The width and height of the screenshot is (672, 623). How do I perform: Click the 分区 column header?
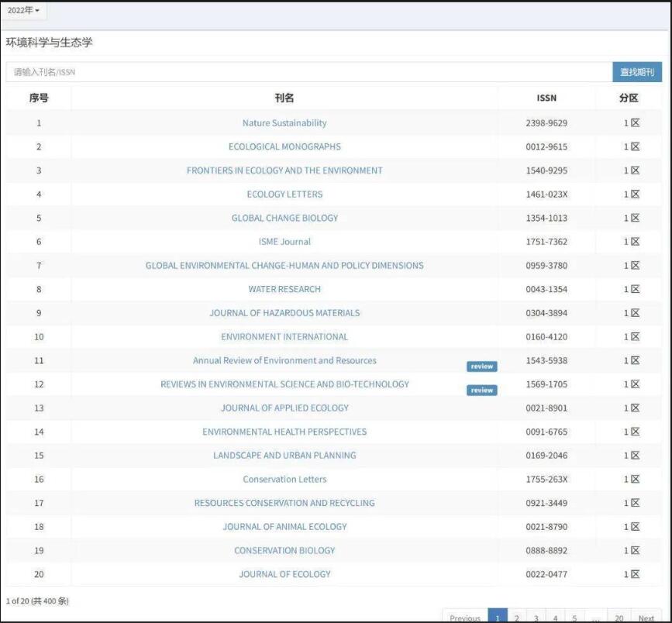(629, 98)
